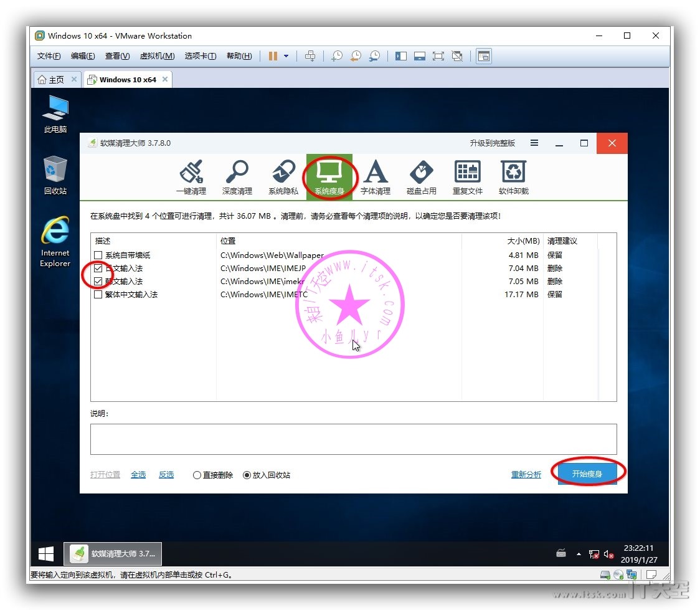Open the 软件卸载 uninstaller tool
Viewport: 700px width, 610px height.
(x=513, y=178)
